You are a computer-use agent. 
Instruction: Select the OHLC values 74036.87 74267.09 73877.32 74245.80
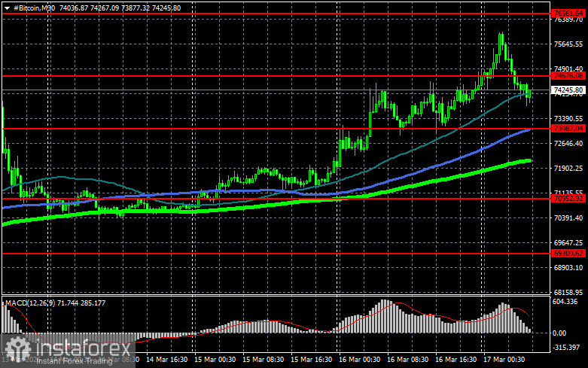click(120, 8)
